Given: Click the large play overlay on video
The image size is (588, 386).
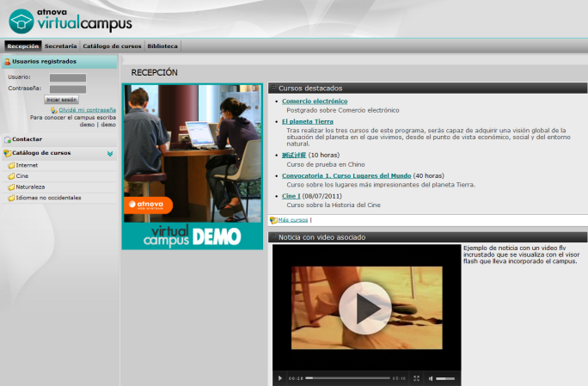Looking at the screenshot, I should pos(364,309).
